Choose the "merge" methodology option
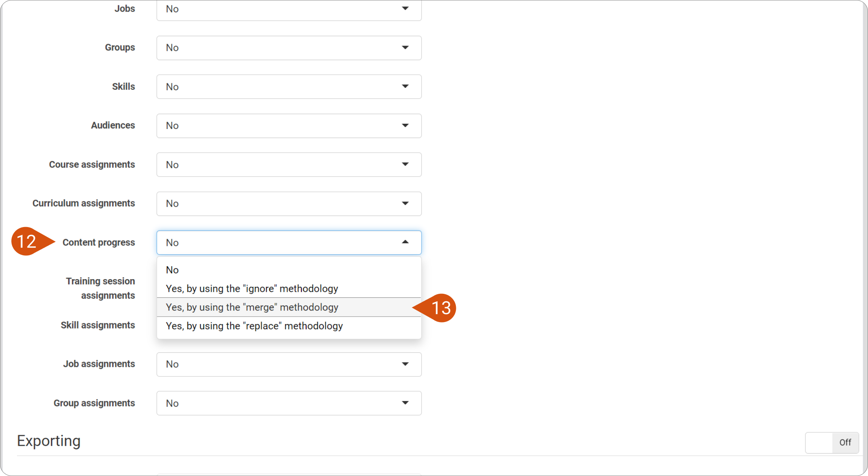The image size is (868, 476). [x=289, y=307]
